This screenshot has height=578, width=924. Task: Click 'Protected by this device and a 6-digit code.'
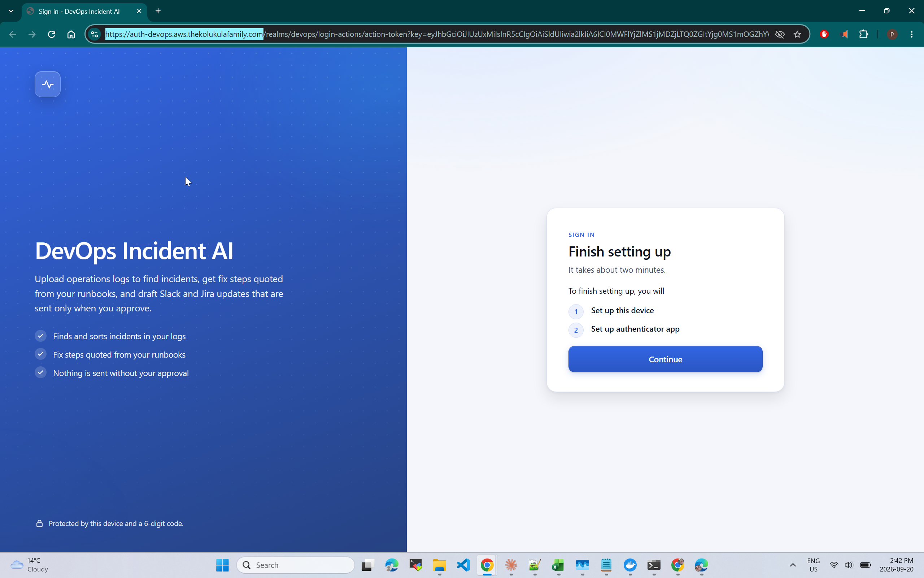[116, 523]
